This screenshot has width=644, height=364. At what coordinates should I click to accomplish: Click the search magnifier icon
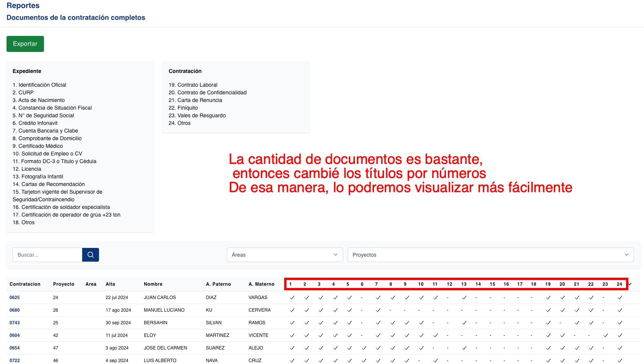90,254
